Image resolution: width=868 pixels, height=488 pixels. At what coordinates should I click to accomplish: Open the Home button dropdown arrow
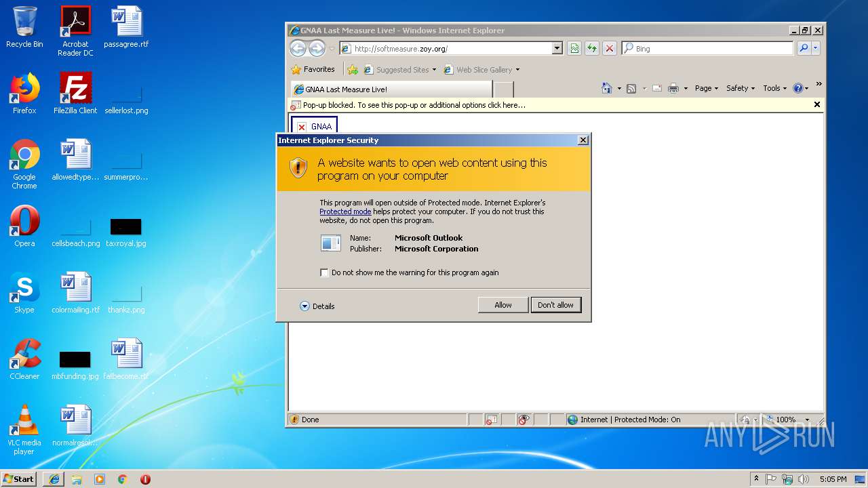pyautogui.click(x=619, y=89)
